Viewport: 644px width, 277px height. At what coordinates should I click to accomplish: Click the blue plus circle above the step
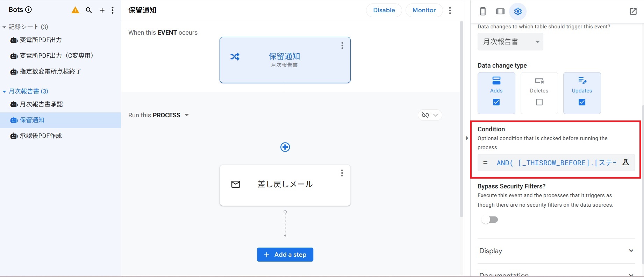pyautogui.click(x=285, y=147)
